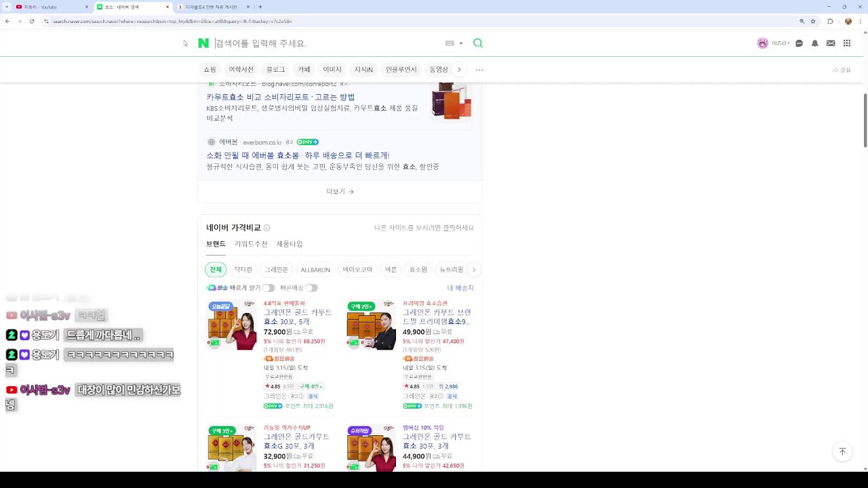This screenshot has height=488, width=868.
Task: Open 49,900원 product thumbnail image
Action: [371, 325]
